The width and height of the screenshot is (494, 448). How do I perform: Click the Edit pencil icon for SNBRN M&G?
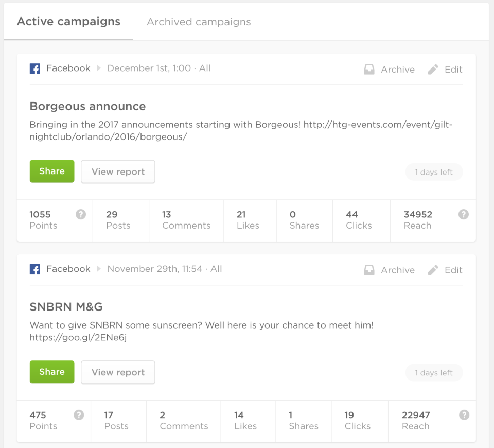pyautogui.click(x=433, y=270)
